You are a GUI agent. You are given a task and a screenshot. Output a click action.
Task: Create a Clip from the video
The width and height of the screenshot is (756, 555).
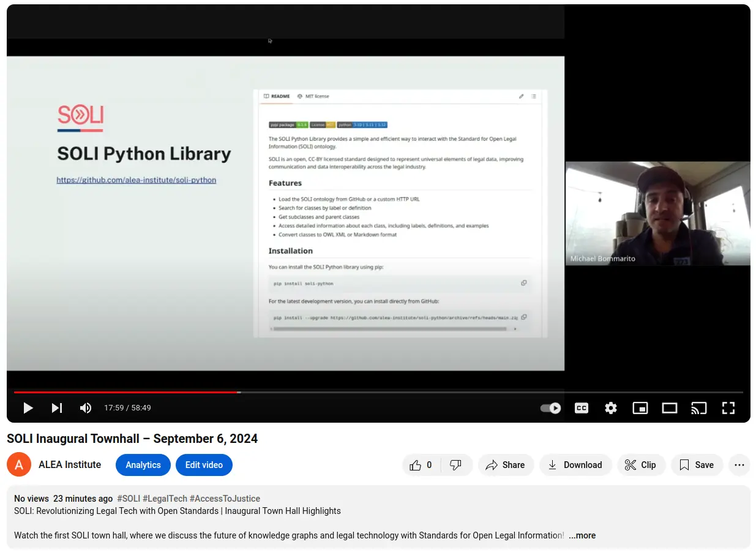[x=641, y=465]
